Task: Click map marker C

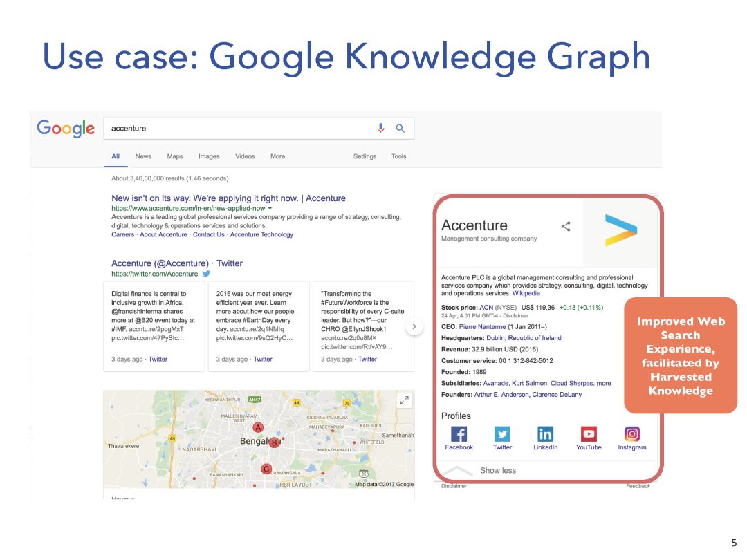Action: tap(266, 469)
